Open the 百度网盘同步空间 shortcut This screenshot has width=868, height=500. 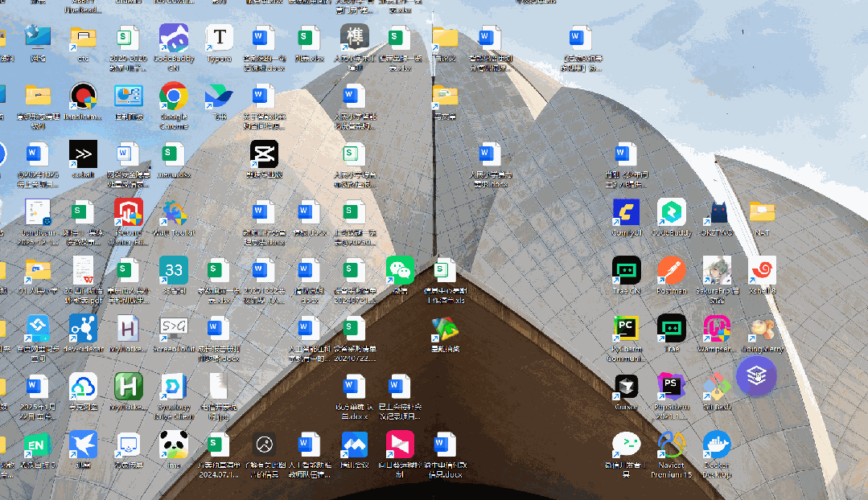pos(38,329)
